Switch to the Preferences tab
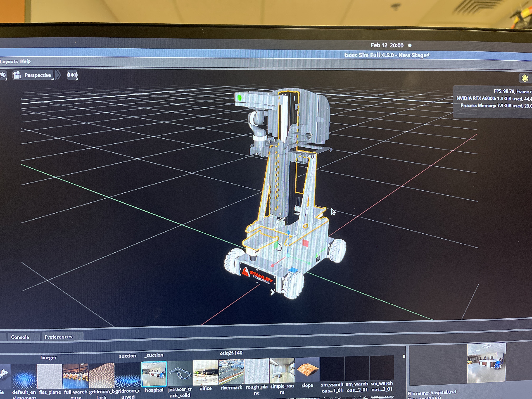The width and height of the screenshot is (532, 399). point(58,337)
